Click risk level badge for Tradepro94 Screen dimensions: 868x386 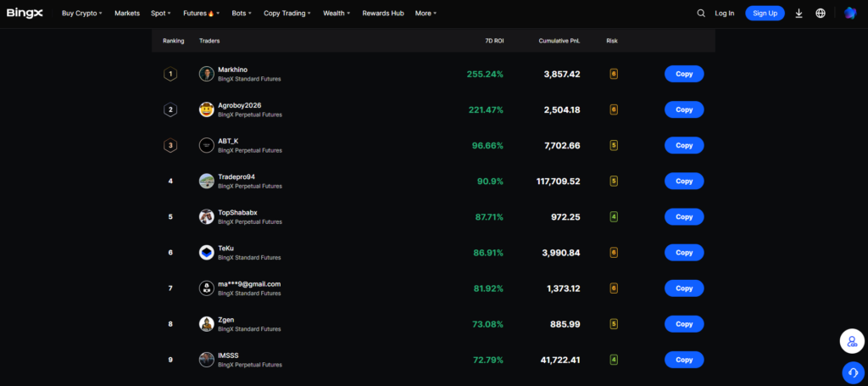click(613, 181)
